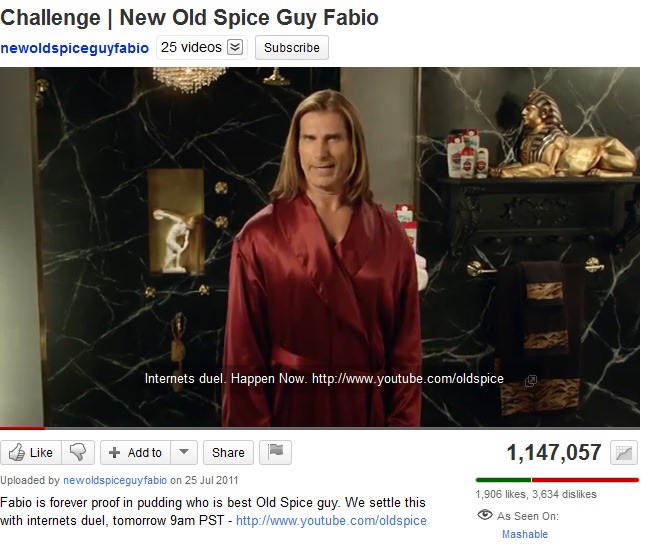Image resolution: width=653 pixels, height=546 pixels.
Task: Open the Share options
Action: (228, 452)
